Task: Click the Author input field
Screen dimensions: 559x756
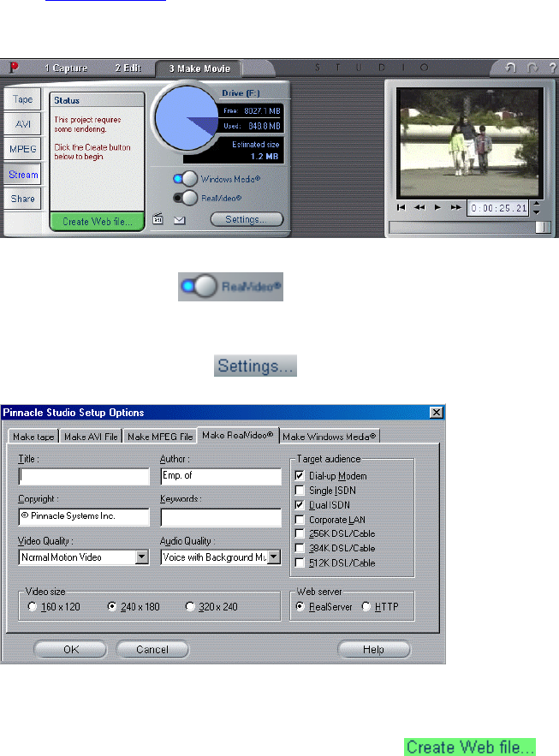Action: point(221,476)
